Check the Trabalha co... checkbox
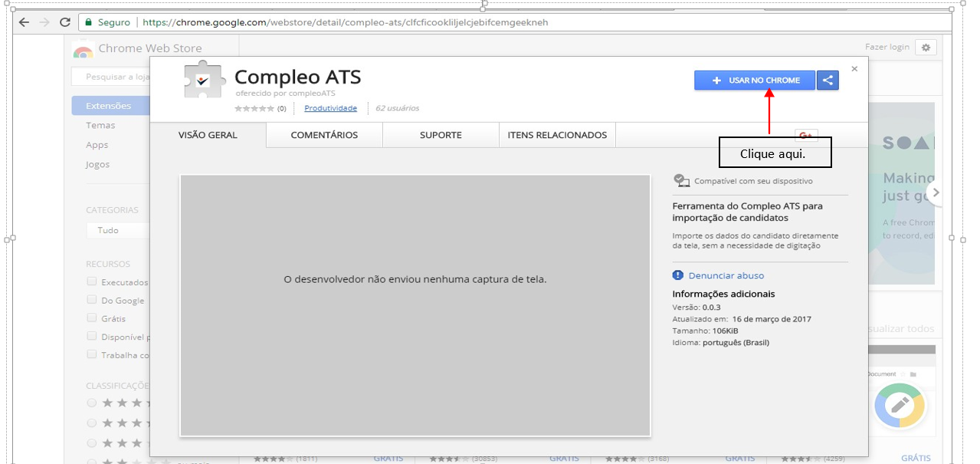This screenshot has width=980, height=464. tap(92, 354)
